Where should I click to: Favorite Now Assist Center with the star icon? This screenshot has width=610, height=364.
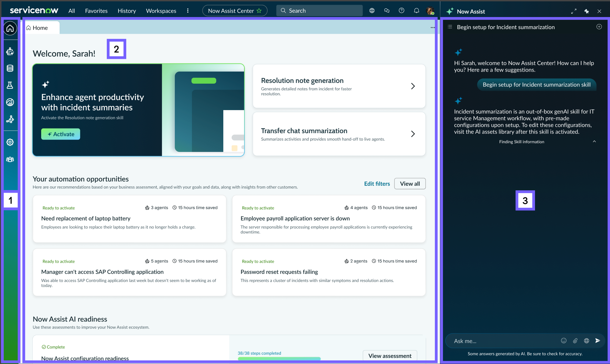(259, 11)
